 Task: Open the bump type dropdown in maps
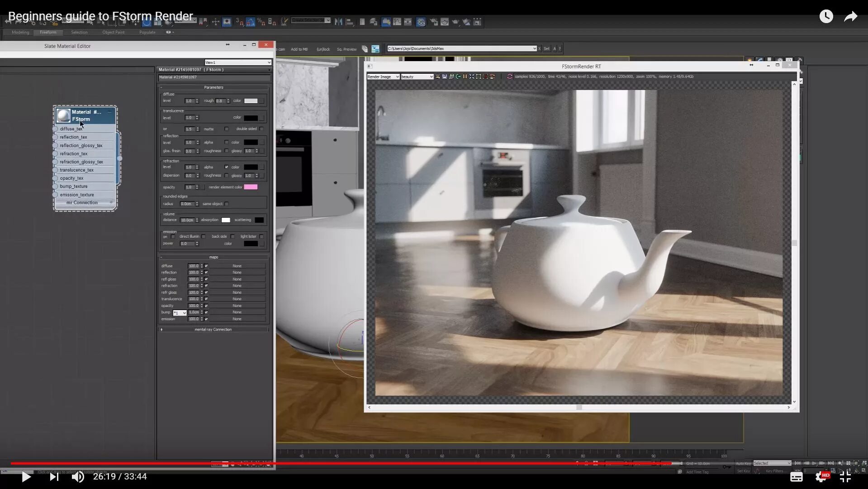point(180,313)
